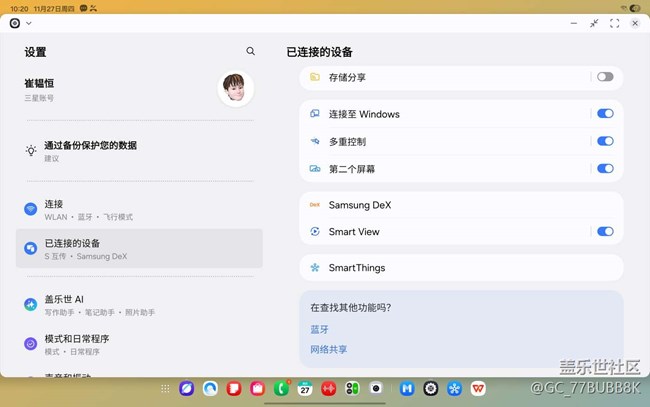Select 模式和日常程序 in sidebar

139,344
